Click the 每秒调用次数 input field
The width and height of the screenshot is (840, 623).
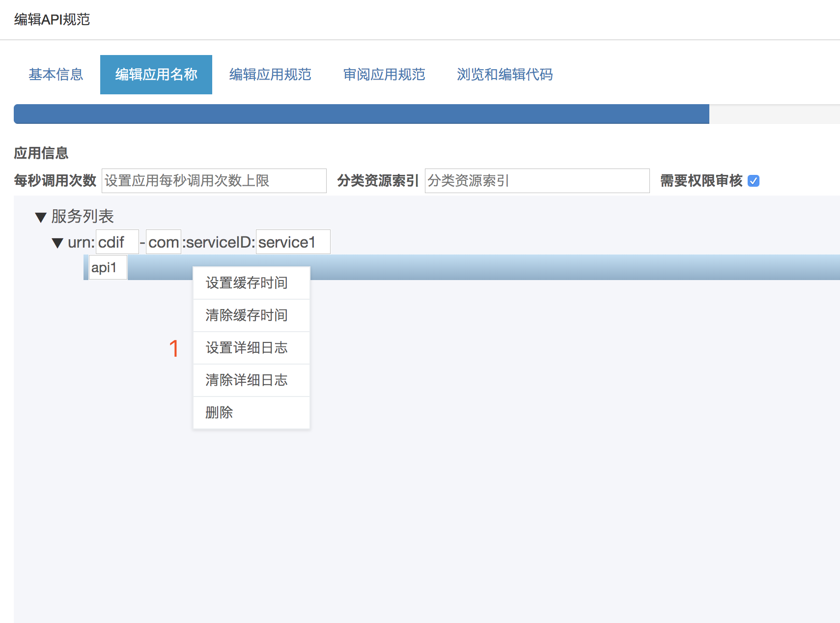point(214,181)
